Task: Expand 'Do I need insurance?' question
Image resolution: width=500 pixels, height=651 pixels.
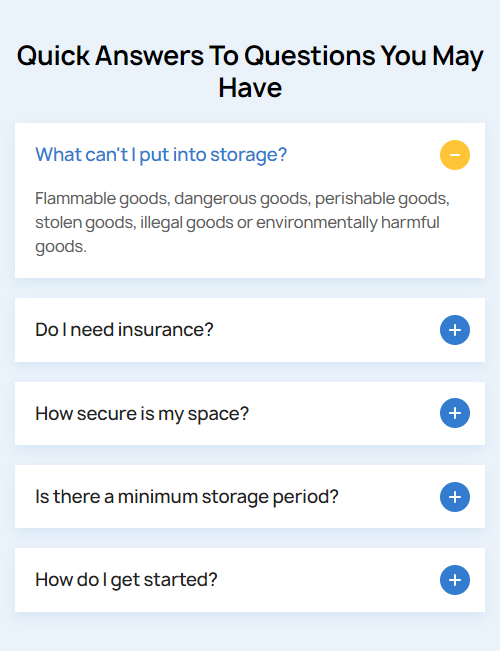Action: [124, 330]
